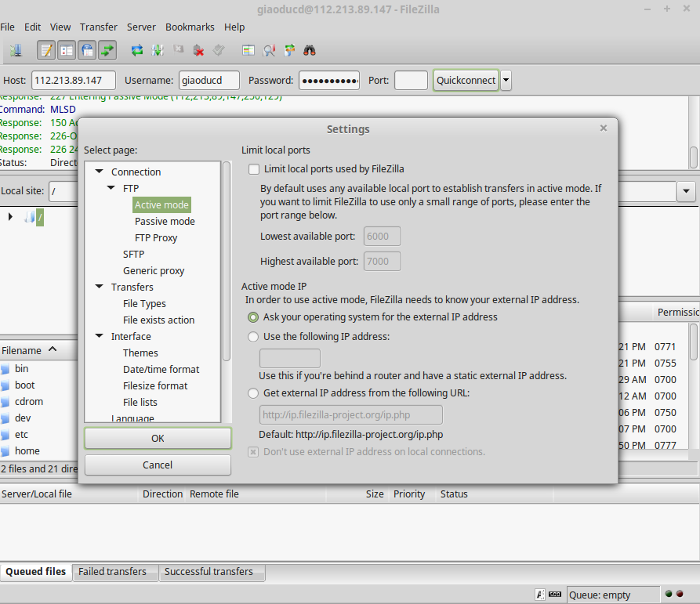Collapse the Connection tree node

[x=99, y=172]
